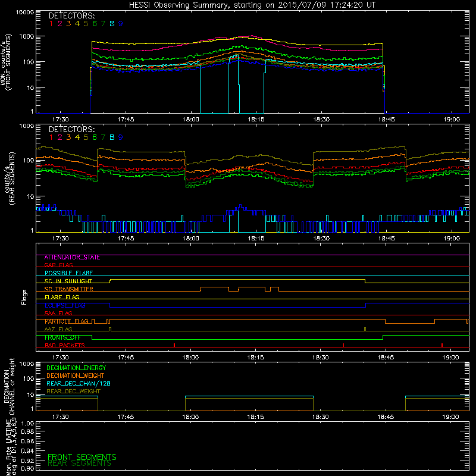Click the ATTENUATOR_STATE flag label
Screen dimensions: 476x476
(x=72, y=258)
